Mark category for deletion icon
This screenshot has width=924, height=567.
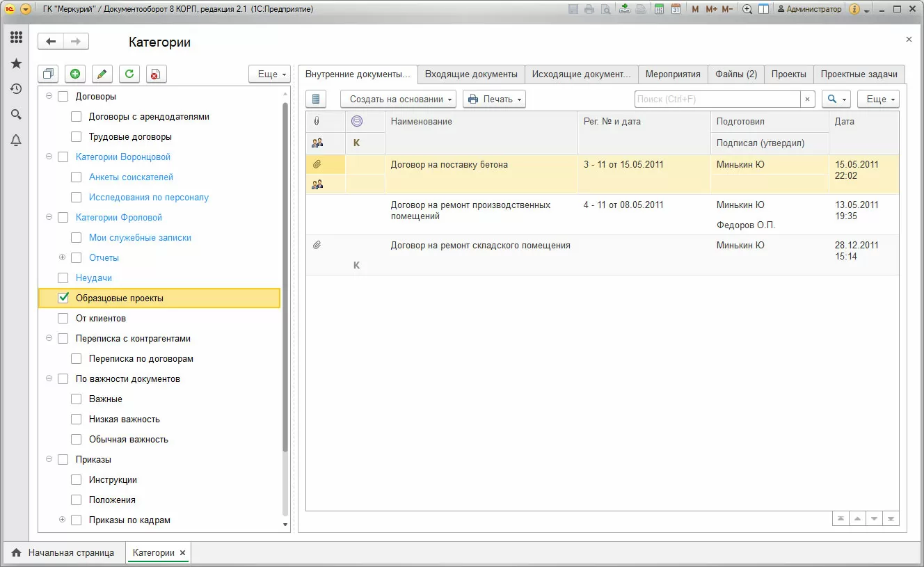click(x=155, y=74)
